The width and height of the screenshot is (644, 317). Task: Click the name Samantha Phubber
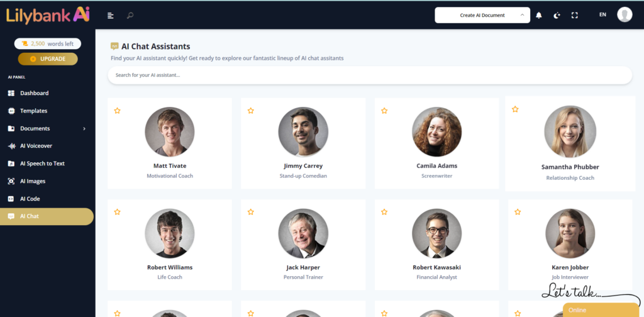coord(570,167)
